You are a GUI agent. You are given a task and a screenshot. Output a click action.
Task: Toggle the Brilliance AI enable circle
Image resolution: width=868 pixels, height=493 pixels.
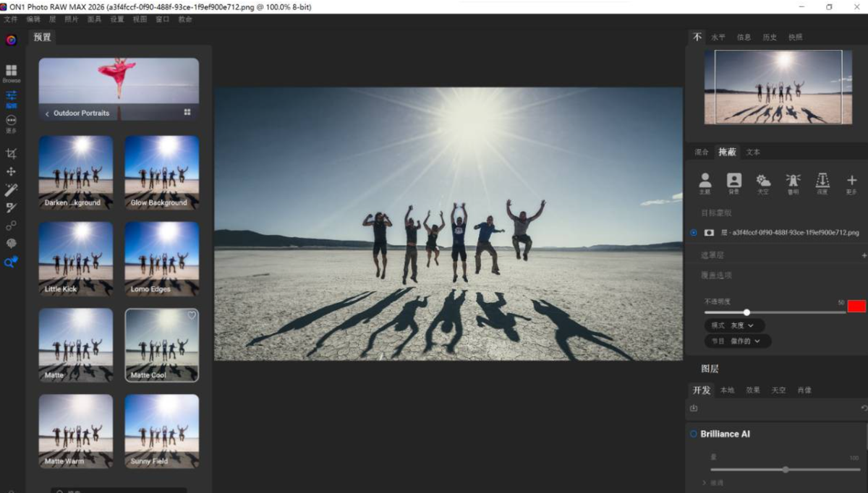(694, 434)
